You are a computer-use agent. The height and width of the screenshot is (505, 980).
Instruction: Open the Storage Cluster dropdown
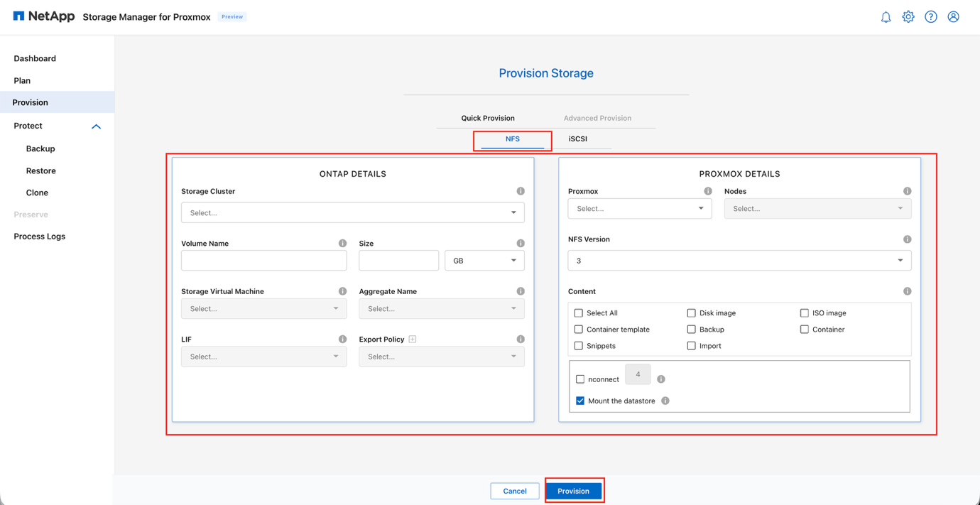pos(353,212)
